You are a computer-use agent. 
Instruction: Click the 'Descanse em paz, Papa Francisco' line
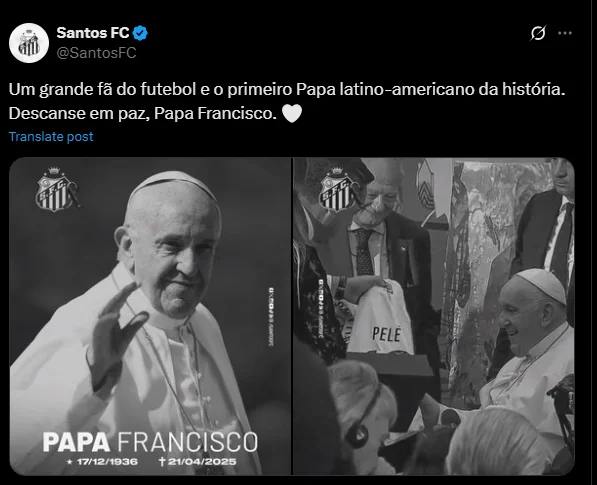point(143,113)
